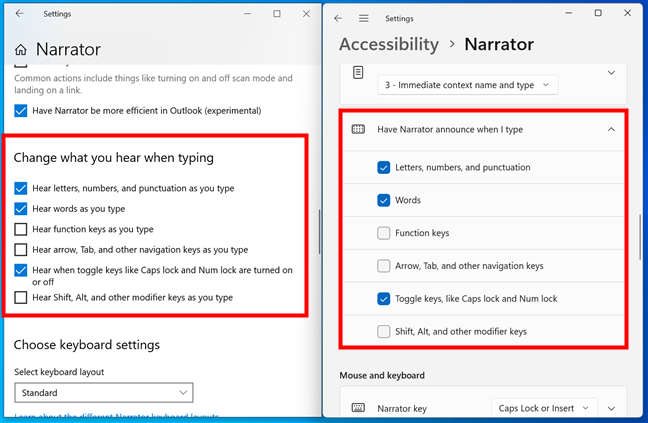This screenshot has height=423, width=648.
Task: Click the Choose keyboard settings heading
Action: click(x=87, y=345)
